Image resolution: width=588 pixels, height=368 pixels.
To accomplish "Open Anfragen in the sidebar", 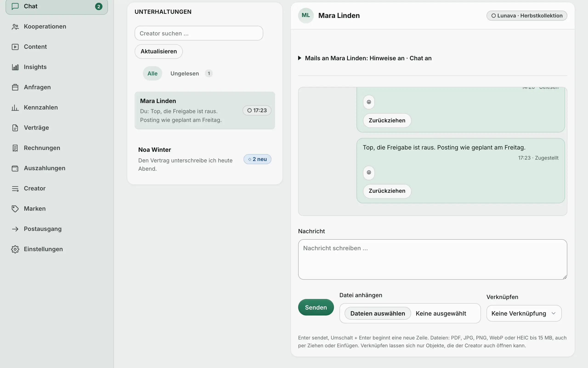I will pyautogui.click(x=57, y=87).
